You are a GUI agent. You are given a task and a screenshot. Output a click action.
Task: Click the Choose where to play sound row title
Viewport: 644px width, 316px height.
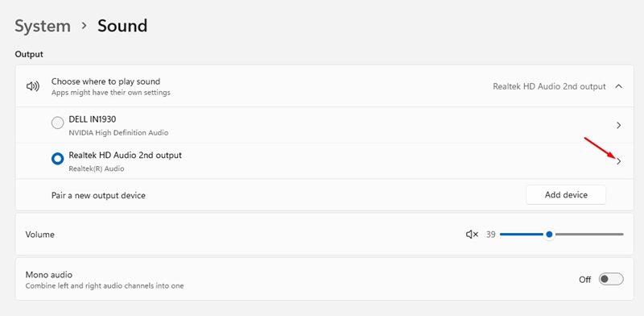click(105, 81)
